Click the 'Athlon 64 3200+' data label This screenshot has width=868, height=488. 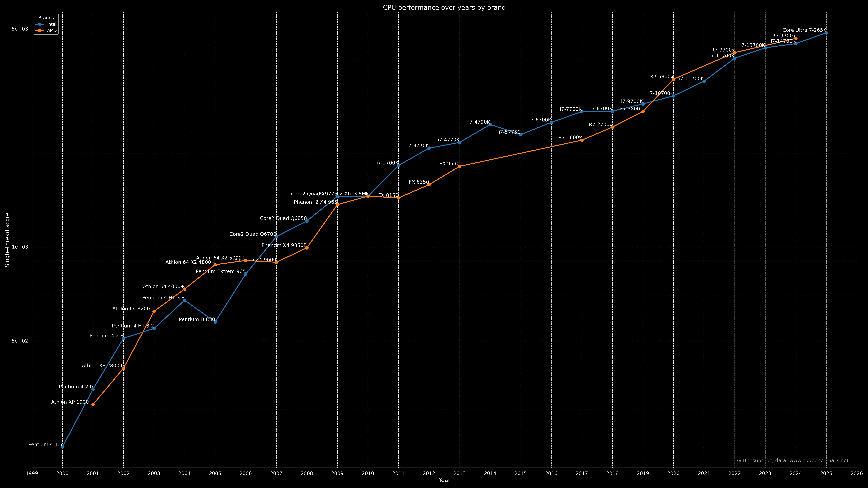tap(133, 309)
